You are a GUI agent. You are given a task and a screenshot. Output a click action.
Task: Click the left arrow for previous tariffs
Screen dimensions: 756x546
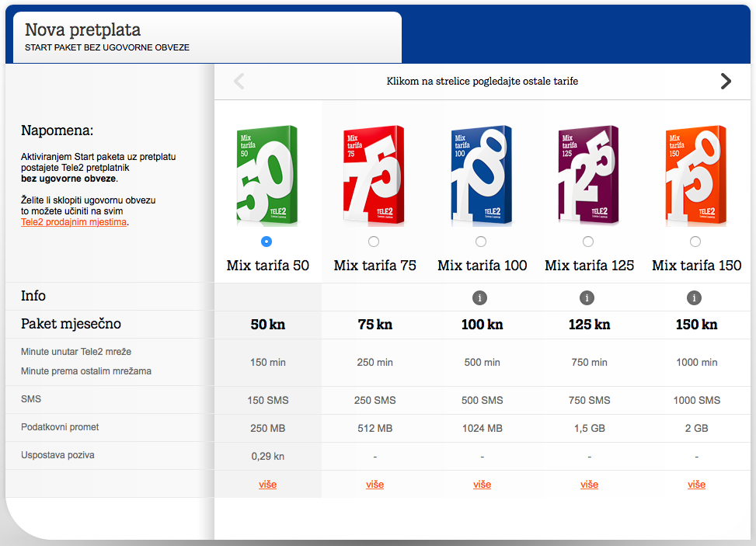pos(239,81)
